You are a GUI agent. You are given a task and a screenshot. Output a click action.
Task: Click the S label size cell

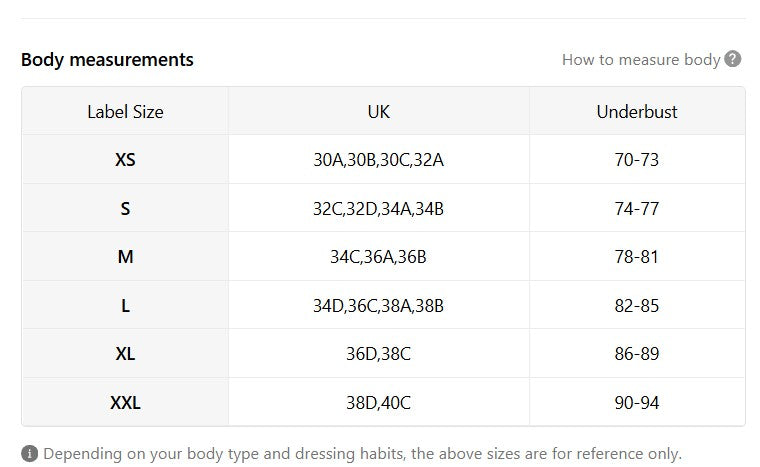tap(125, 209)
